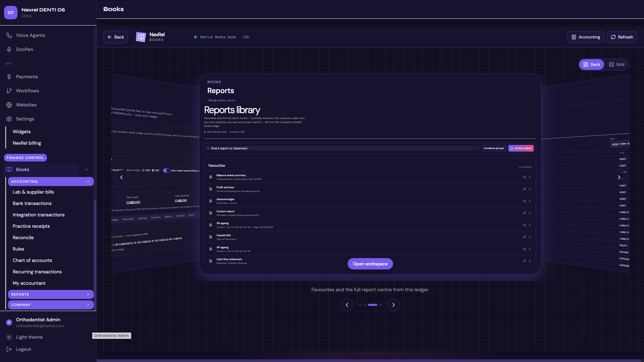The image size is (644, 362).
Task: Expand the REPORTS section
Action: 51,294
